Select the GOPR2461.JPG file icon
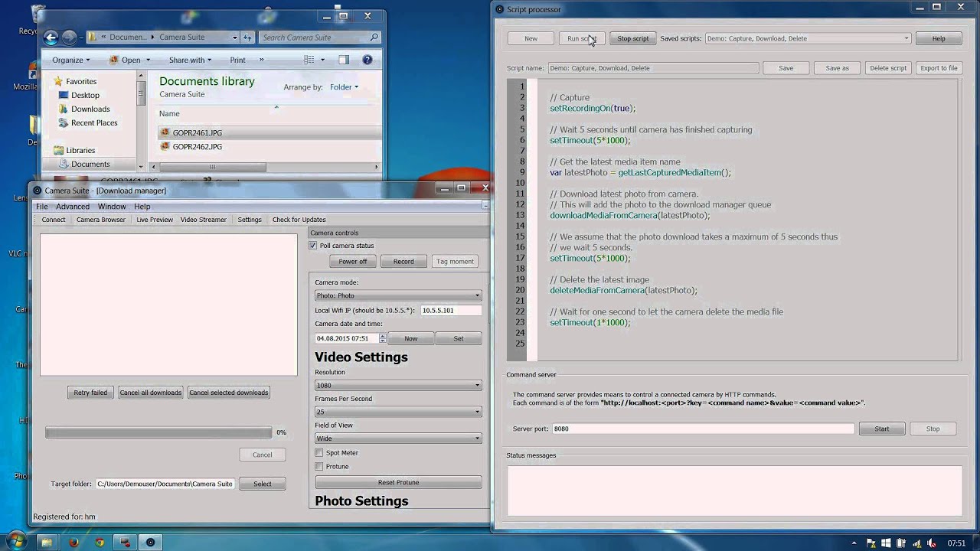The width and height of the screenshot is (980, 551). pyautogui.click(x=165, y=132)
